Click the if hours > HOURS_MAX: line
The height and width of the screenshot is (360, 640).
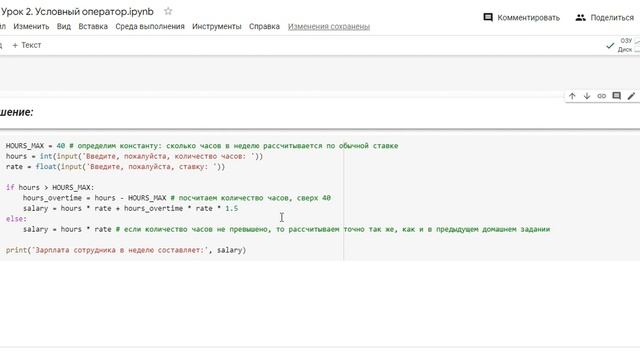(x=50, y=187)
